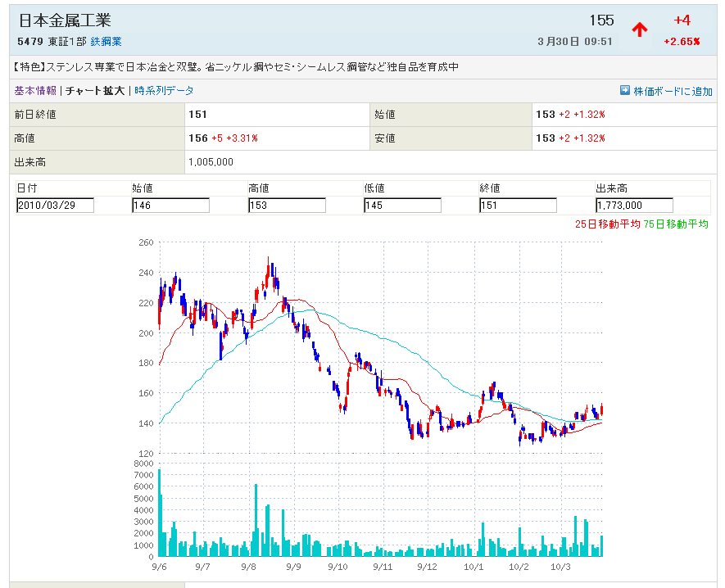Open the 基本情報 tab

(35, 91)
